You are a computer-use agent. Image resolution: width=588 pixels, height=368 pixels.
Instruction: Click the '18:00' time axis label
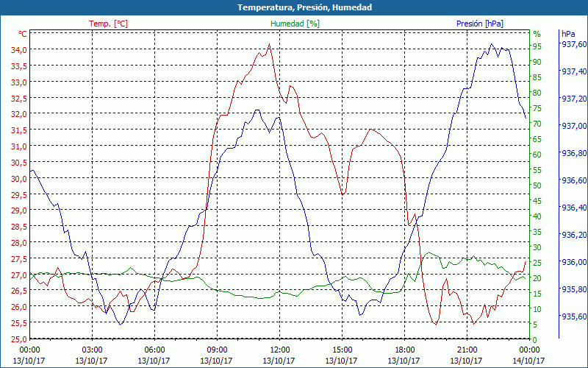click(x=405, y=350)
